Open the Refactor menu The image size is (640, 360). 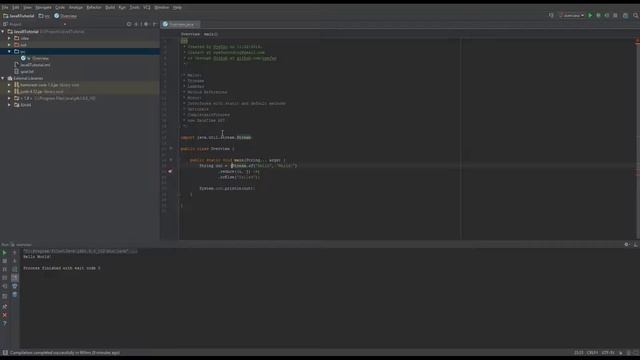[94, 7]
